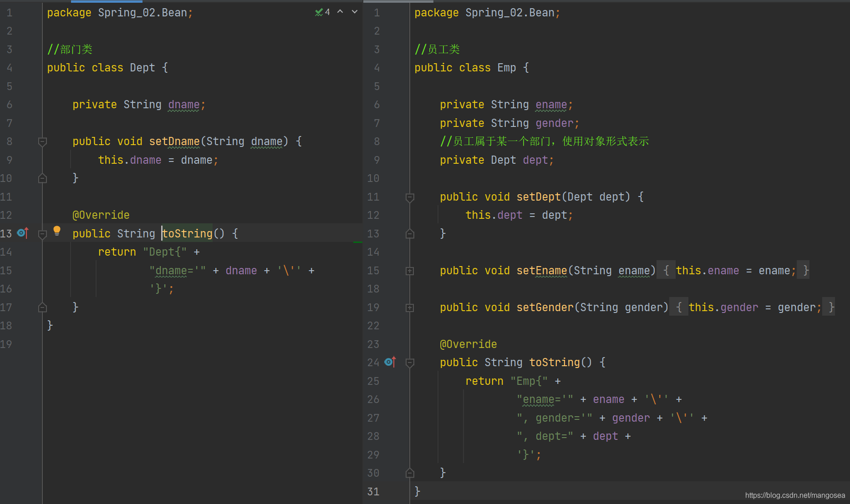
Task: Click 'this.dname = dname;' assignment statement
Action: (158, 160)
